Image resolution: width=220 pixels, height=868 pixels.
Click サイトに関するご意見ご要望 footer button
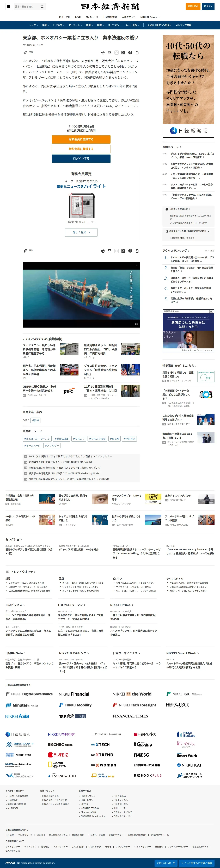(197, 863)
